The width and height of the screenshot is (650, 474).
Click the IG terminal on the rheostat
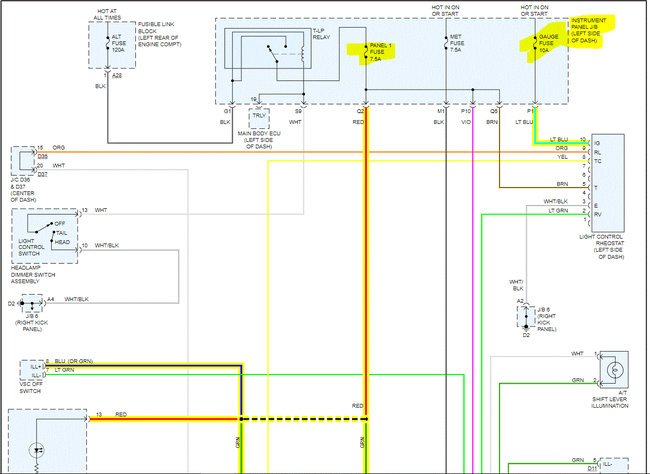[x=597, y=143]
